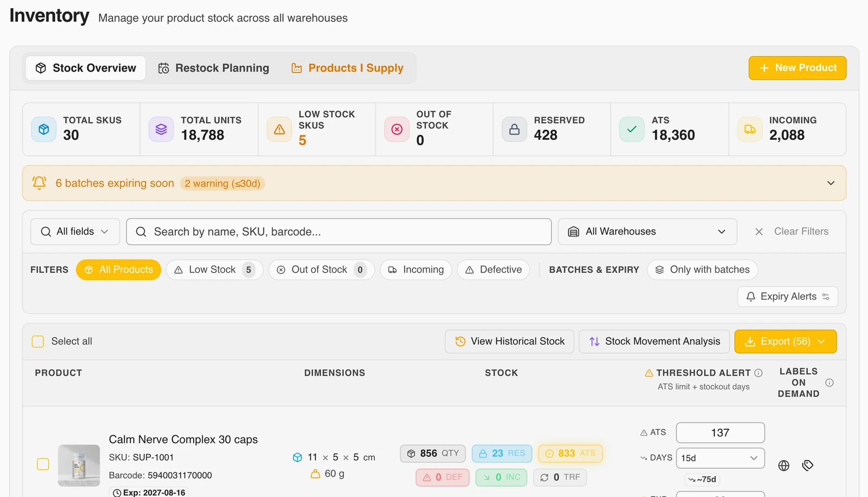Viewport: 868px width, 497px height.
Task: Tick the Calm Nerve Complex row checkbox
Action: coord(43,464)
